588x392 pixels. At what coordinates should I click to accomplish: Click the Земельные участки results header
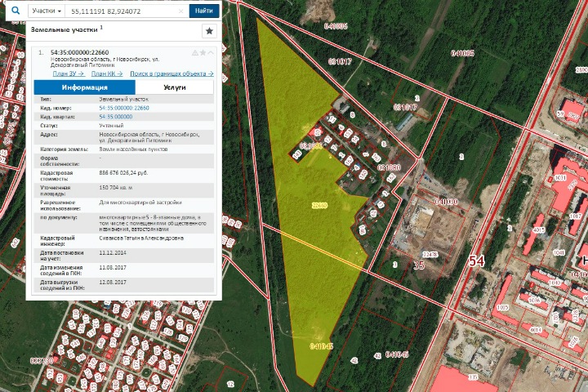coord(65,29)
